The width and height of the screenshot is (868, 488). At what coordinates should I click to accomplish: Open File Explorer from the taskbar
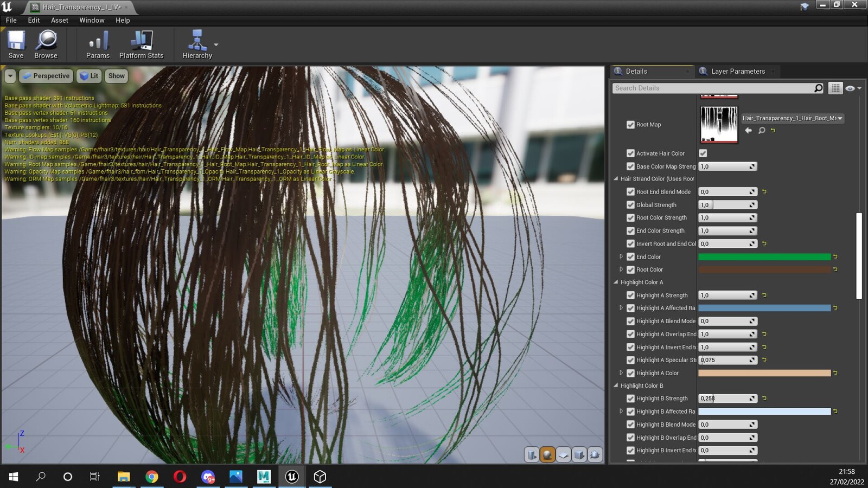tap(124, 477)
